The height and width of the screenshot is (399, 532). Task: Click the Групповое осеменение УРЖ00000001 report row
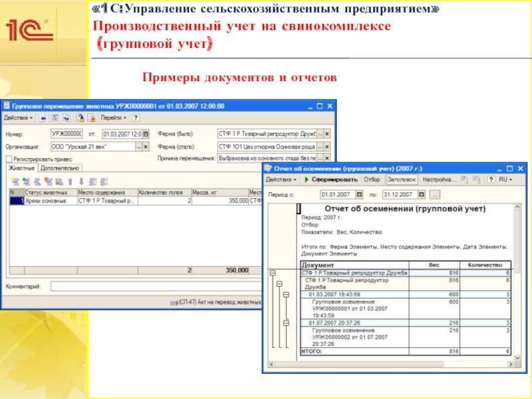[406, 309]
